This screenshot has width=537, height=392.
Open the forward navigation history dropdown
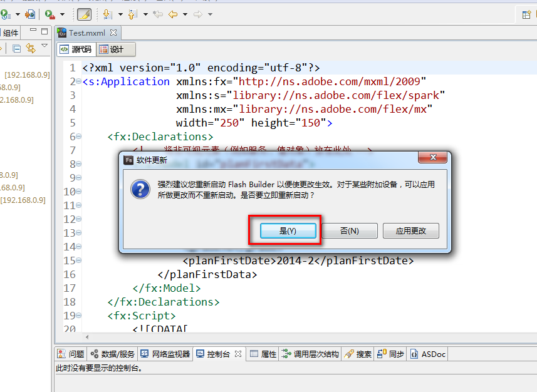point(211,14)
